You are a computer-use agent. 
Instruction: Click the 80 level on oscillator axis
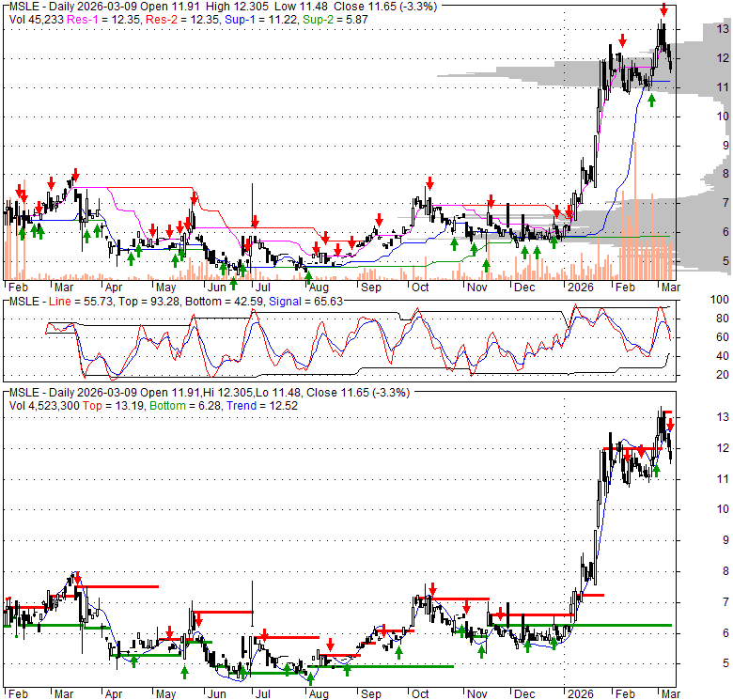(x=723, y=319)
